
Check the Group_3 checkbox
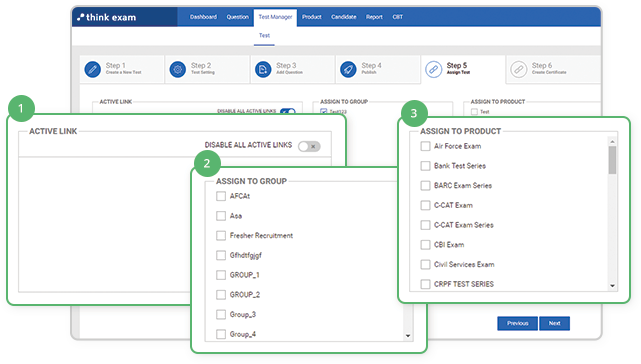click(x=221, y=314)
